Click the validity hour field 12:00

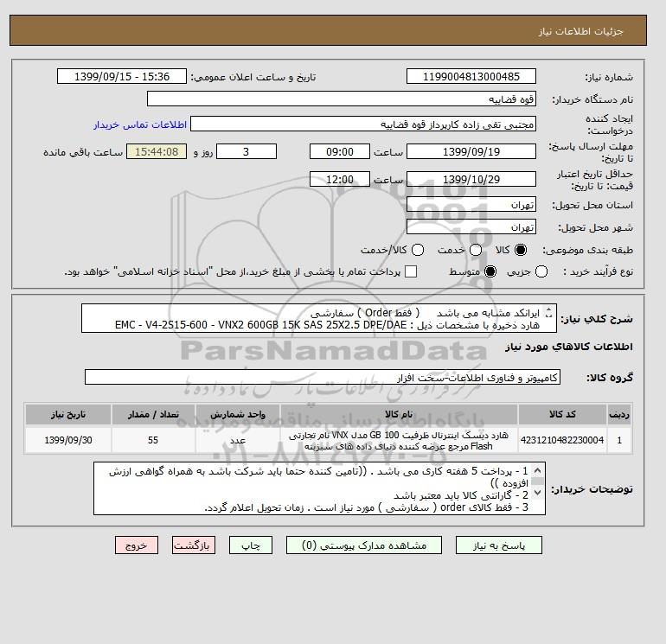point(340,179)
